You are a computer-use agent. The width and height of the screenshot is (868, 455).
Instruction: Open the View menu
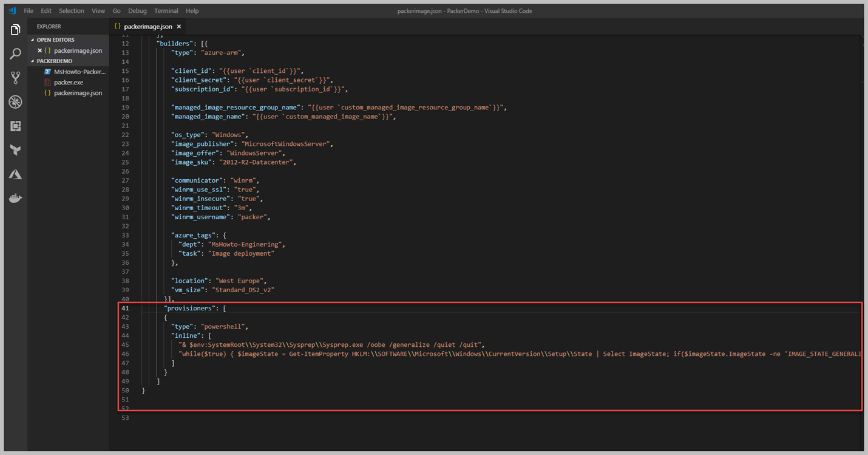98,11
